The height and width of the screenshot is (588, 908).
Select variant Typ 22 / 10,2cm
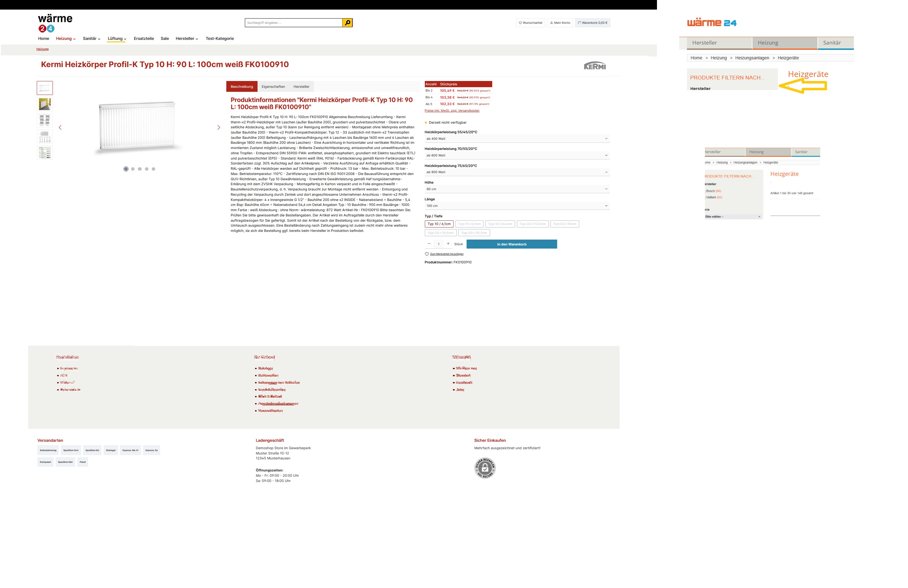[x=533, y=224]
